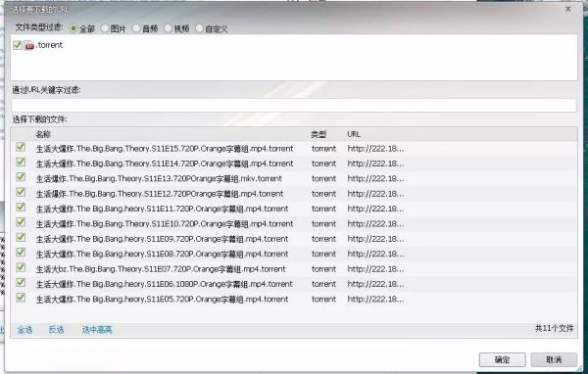Uncheck the S11E14 torrent row checkbox

[21, 163]
